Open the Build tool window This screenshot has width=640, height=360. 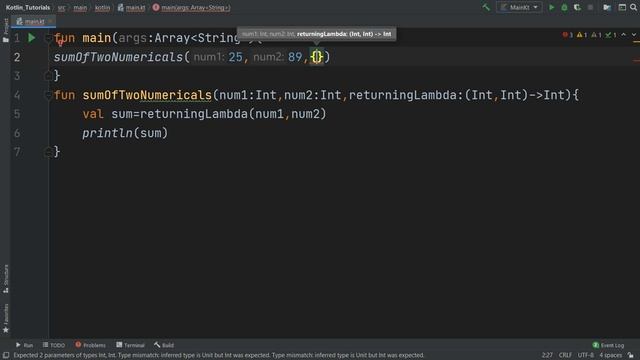164,345
